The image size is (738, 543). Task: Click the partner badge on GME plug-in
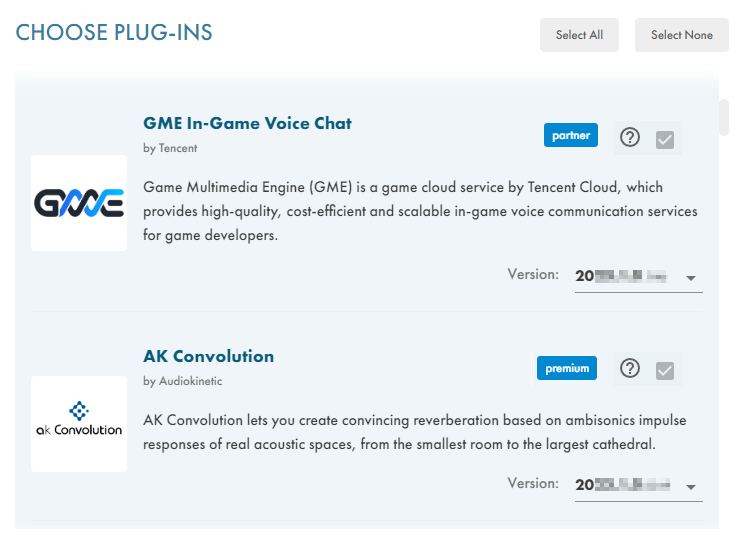[571, 135]
